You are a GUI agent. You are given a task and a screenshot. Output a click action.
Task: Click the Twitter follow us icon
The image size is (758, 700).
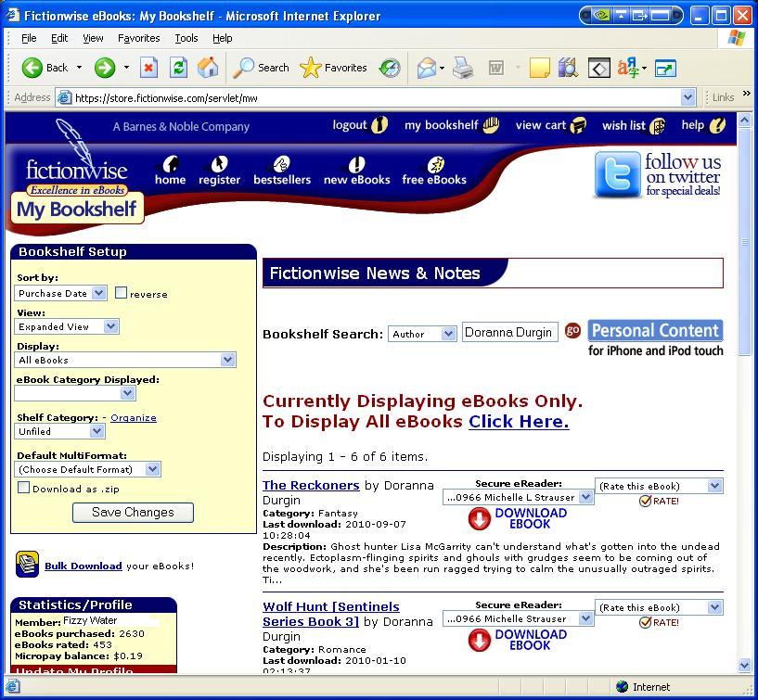pos(618,174)
